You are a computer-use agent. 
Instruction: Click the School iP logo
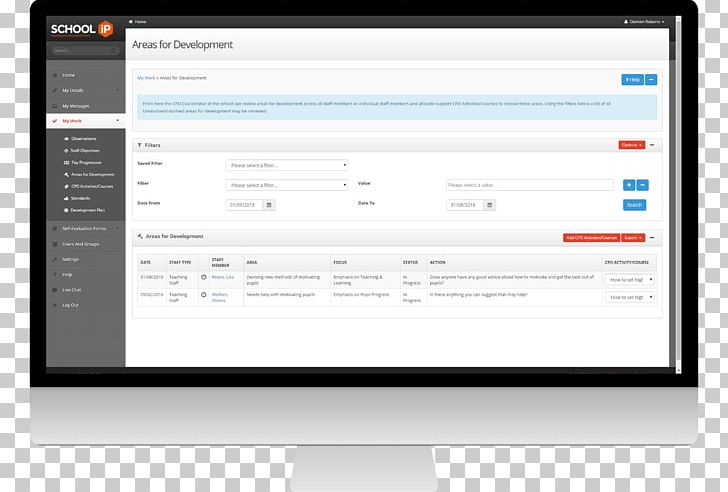coord(84,29)
